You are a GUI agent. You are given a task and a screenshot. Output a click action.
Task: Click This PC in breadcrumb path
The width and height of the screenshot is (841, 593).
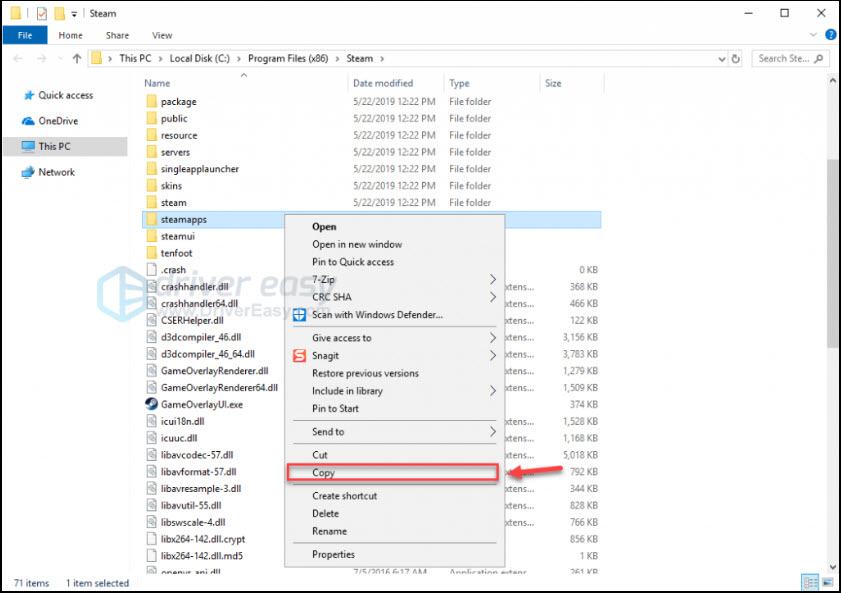pyautogui.click(x=135, y=58)
